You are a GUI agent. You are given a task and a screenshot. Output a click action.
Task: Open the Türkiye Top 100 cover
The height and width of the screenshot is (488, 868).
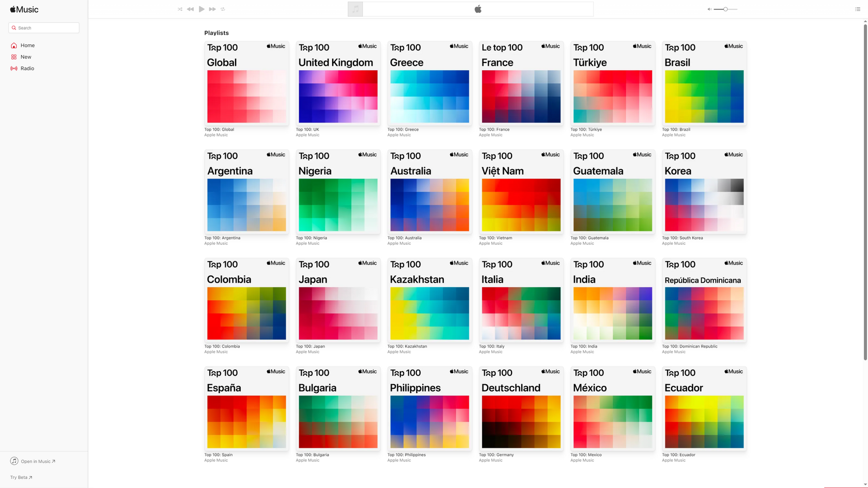tap(613, 83)
